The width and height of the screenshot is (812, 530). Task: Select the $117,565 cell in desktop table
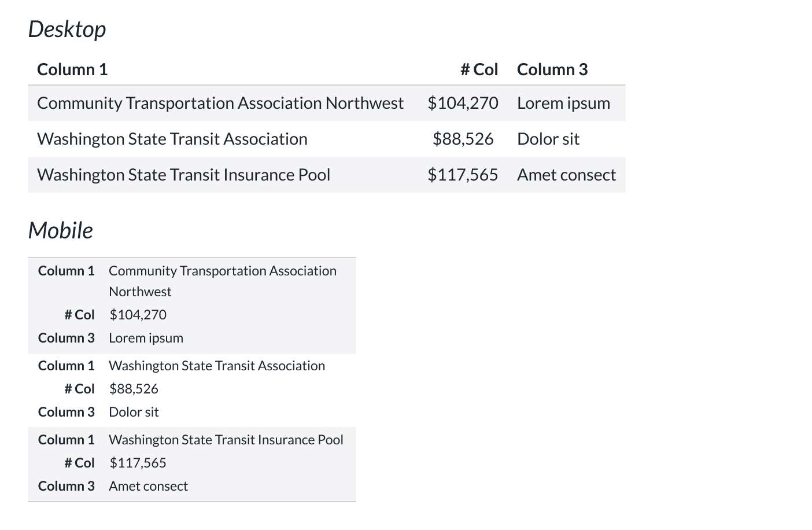tap(463, 175)
